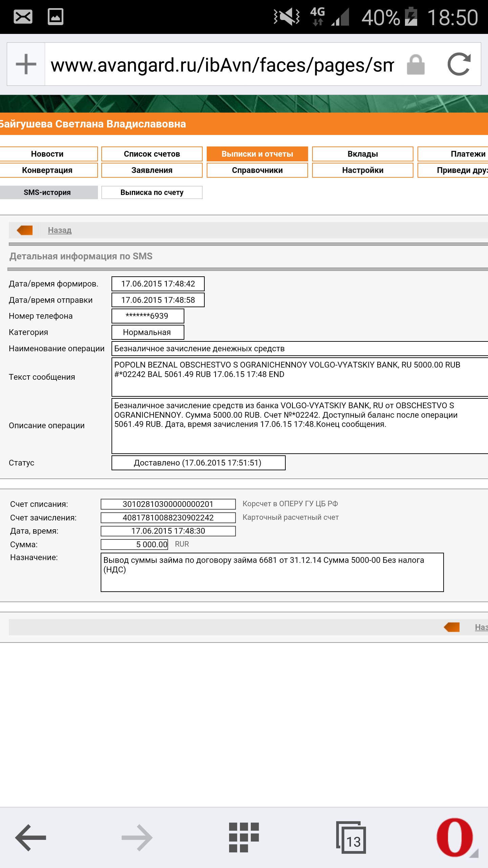Go forward with browser forward arrow

(137, 838)
